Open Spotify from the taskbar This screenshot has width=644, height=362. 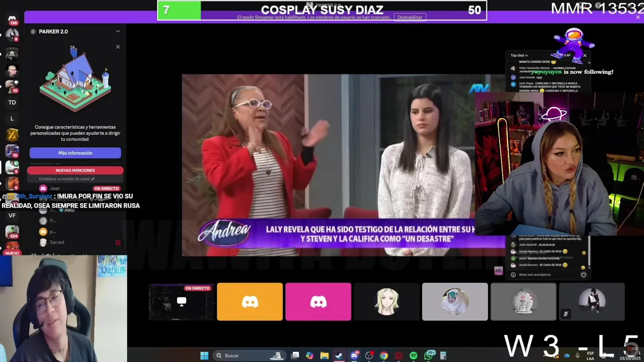(x=414, y=355)
